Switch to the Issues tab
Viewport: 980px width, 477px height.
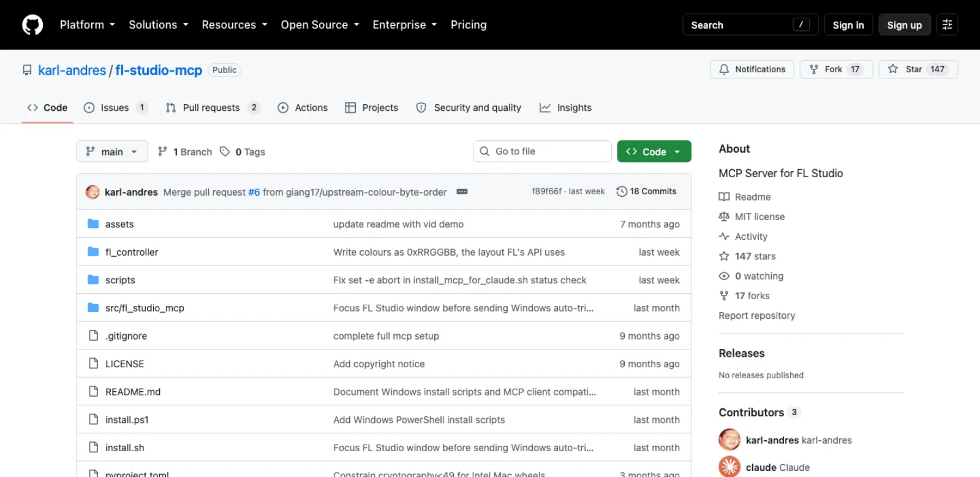point(116,108)
